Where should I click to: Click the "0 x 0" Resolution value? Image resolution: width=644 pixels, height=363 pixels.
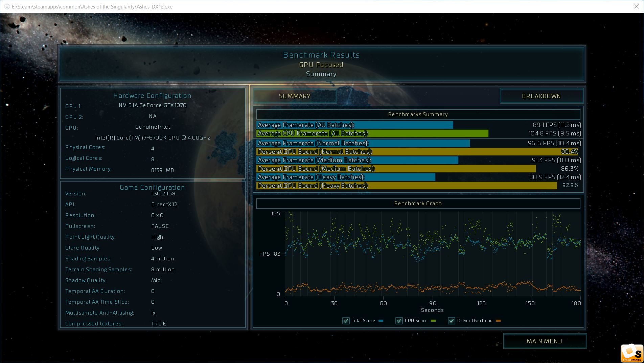click(157, 215)
